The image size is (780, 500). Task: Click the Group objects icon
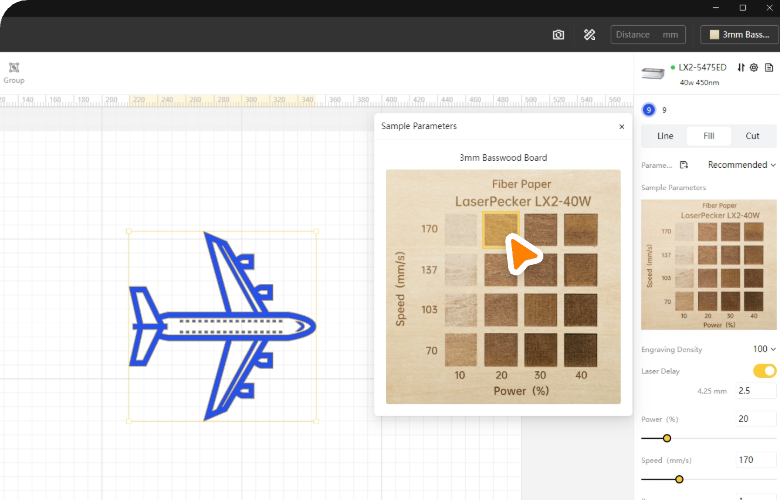14,69
